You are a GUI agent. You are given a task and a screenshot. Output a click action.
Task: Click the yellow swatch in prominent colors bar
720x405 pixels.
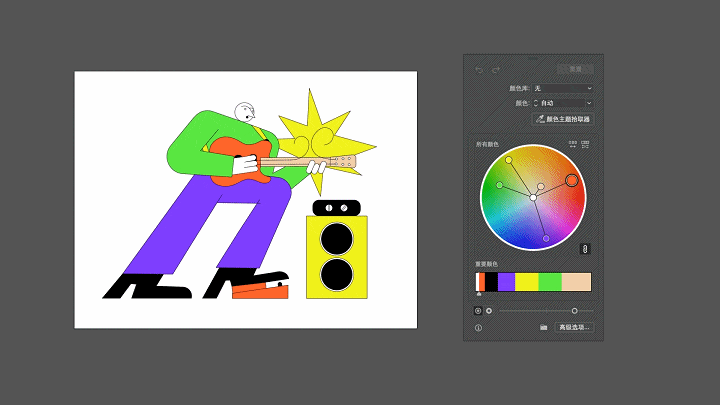click(x=527, y=282)
